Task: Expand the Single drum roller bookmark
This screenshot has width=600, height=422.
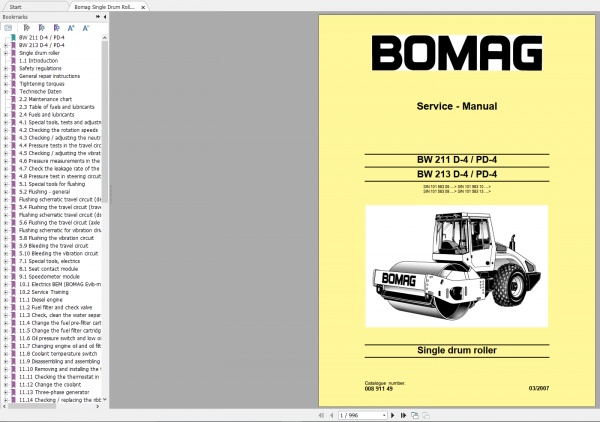Action: 5,53
